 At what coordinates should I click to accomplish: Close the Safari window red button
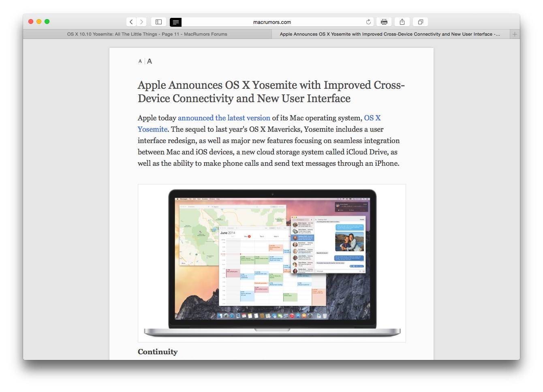(x=31, y=21)
